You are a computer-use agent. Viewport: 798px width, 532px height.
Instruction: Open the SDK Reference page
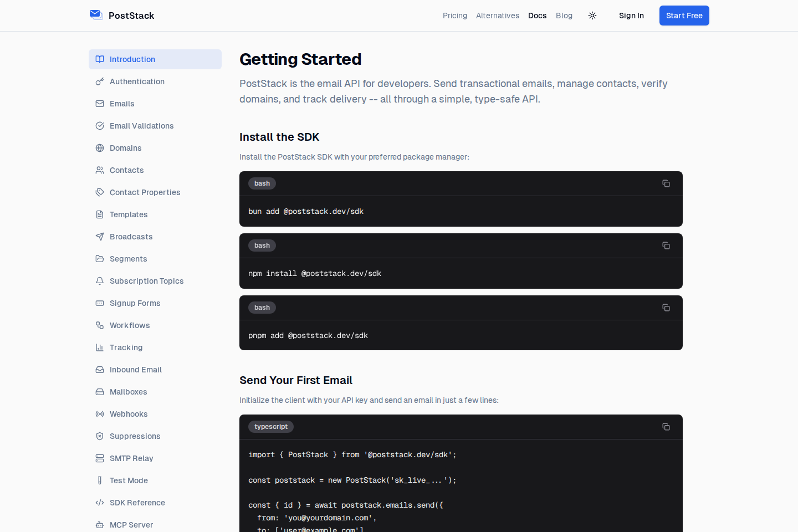point(155,503)
